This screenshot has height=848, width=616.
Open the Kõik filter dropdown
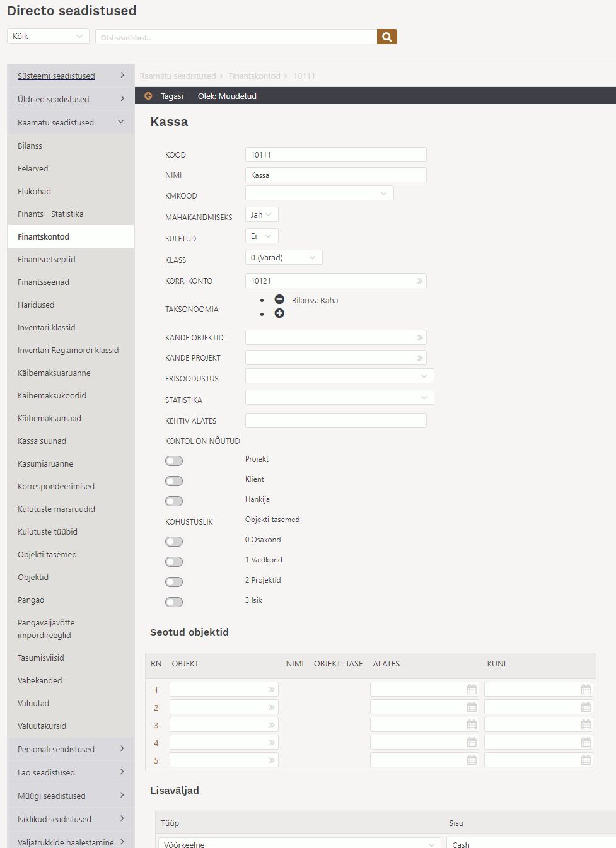(48, 37)
